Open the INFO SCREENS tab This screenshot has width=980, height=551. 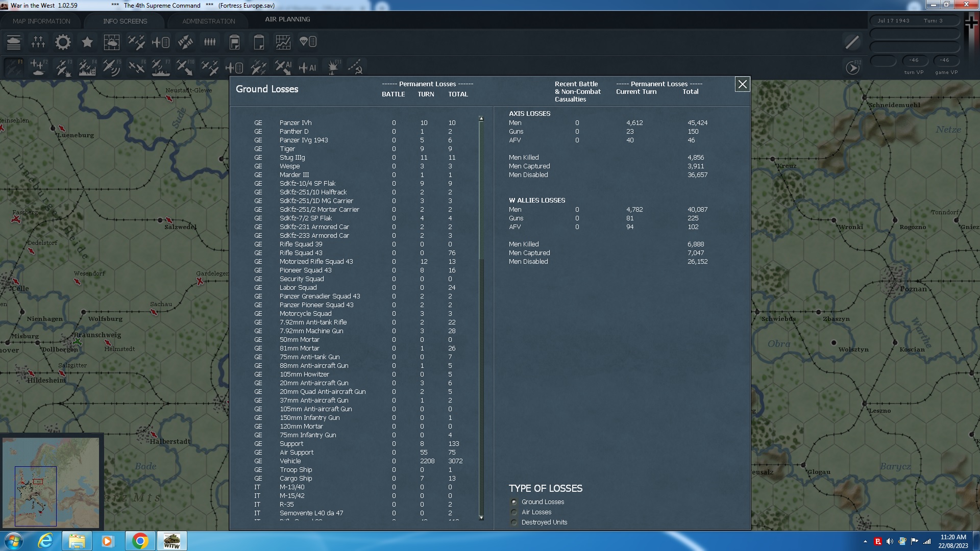point(125,21)
